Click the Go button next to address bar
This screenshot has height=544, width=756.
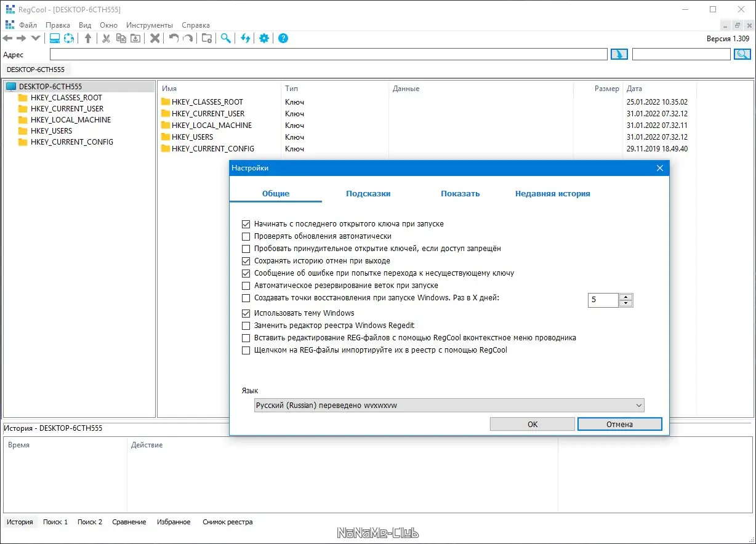click(x=619, y=54)
